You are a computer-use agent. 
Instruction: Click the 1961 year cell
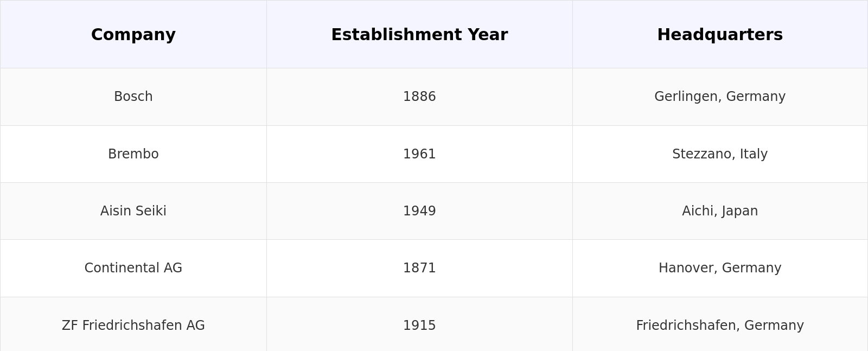pos(419,154)
